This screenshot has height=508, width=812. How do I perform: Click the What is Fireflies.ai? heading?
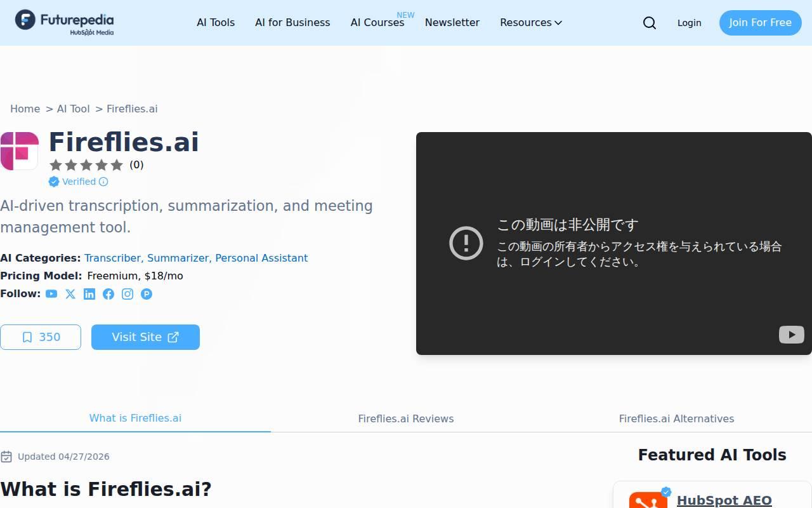106,489
